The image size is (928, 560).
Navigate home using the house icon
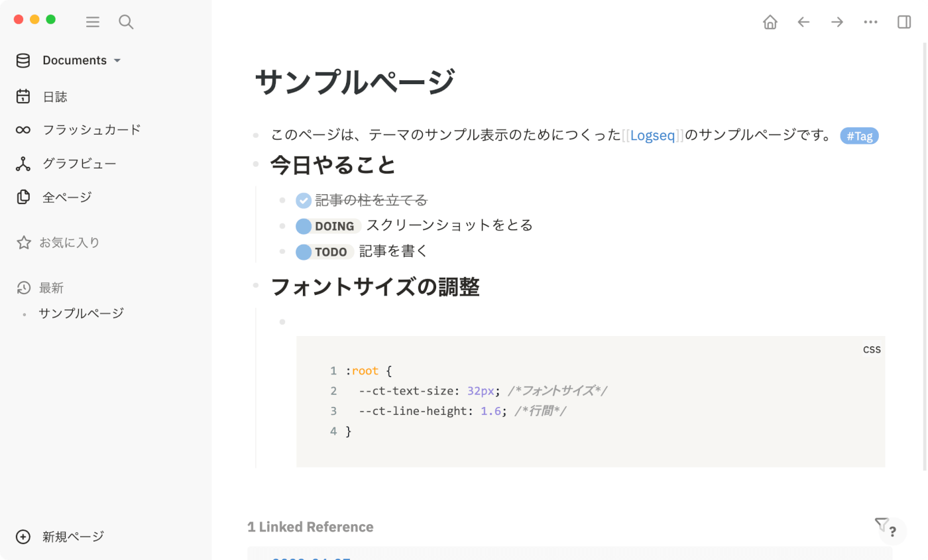pyautogui.click(x=770, y=22)
